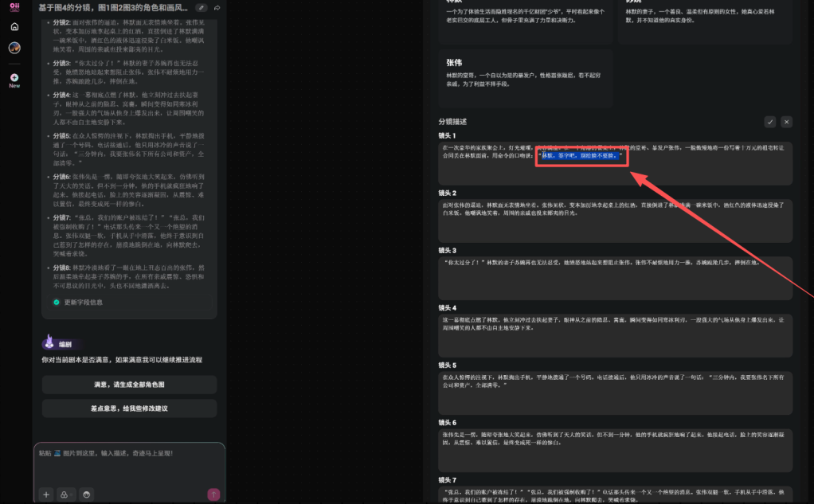Expand the 镜头7 shot description section
Image resolution: width=814 pixels, height=504 pixels.
point(448,479)
